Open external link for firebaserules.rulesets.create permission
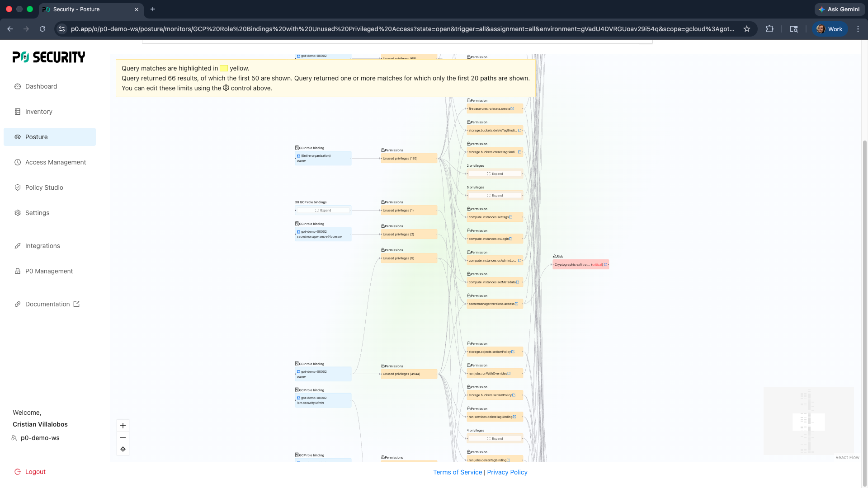 click(512, 109)
